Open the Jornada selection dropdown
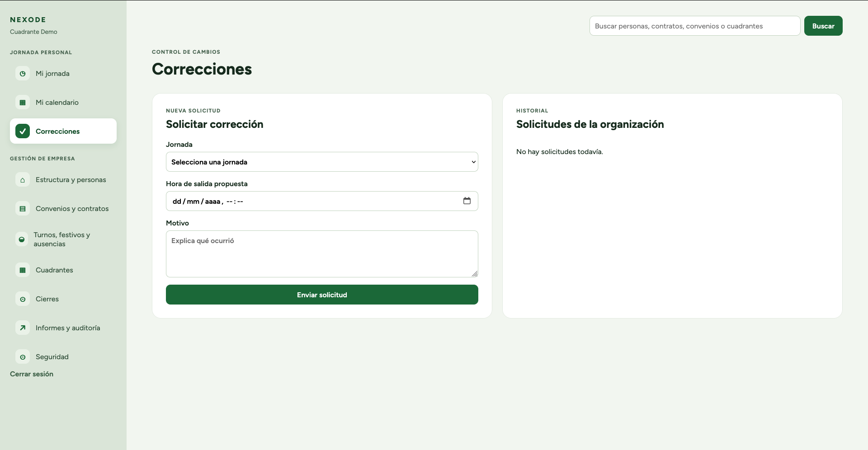 coord(322,162)
